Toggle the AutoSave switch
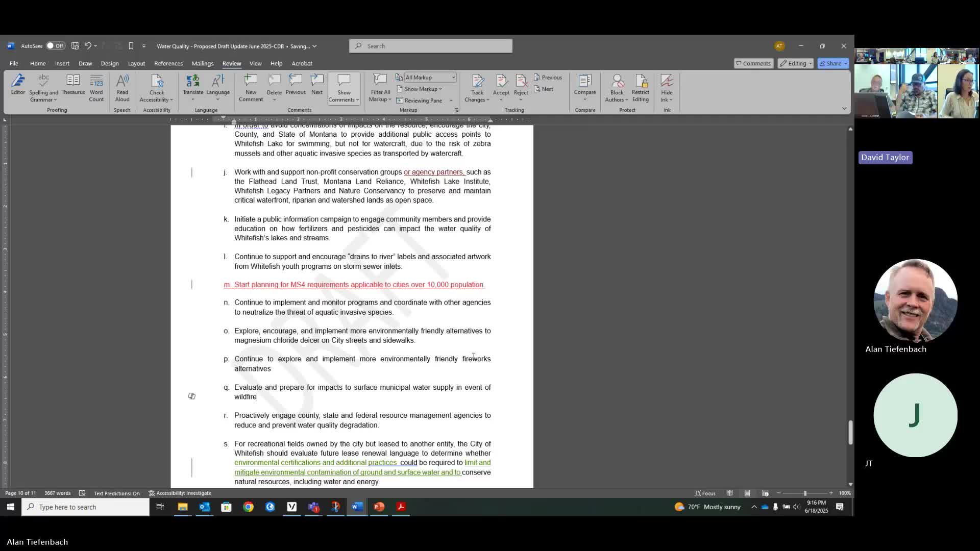The image size is (980, 551). pos(55,46)
